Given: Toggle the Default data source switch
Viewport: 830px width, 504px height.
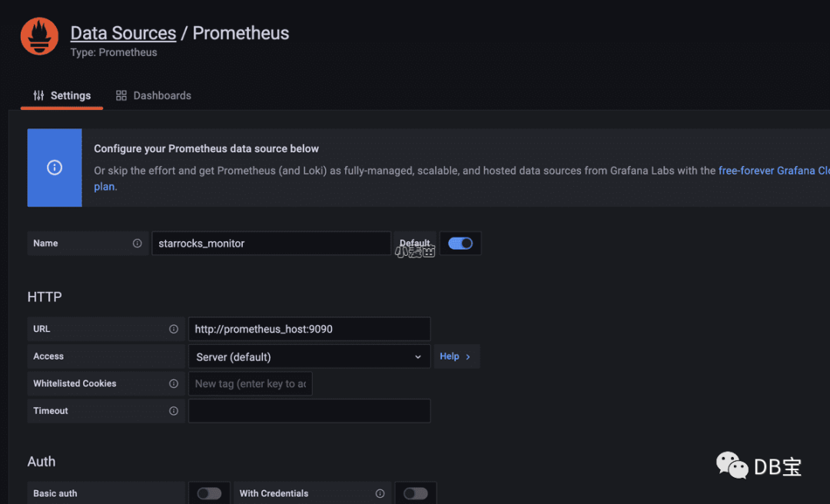Looking at the screenshot, I should point(460,244).
